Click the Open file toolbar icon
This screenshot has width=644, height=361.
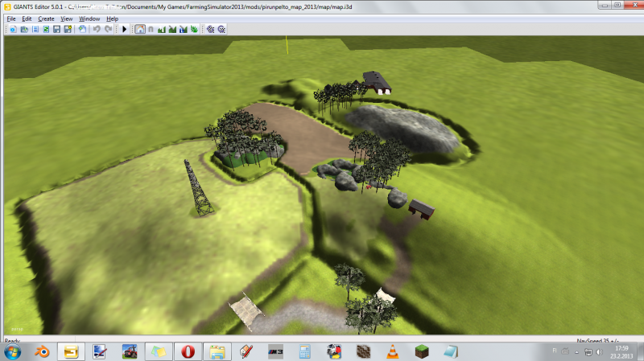point(24,29)
